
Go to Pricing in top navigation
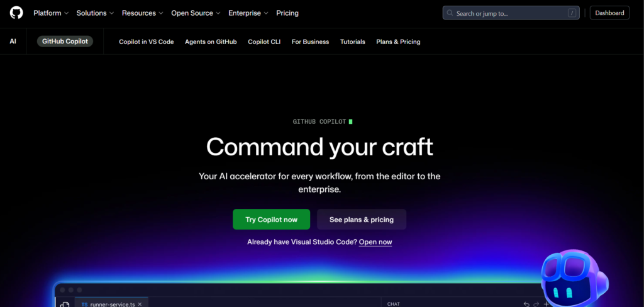(287, 13)
